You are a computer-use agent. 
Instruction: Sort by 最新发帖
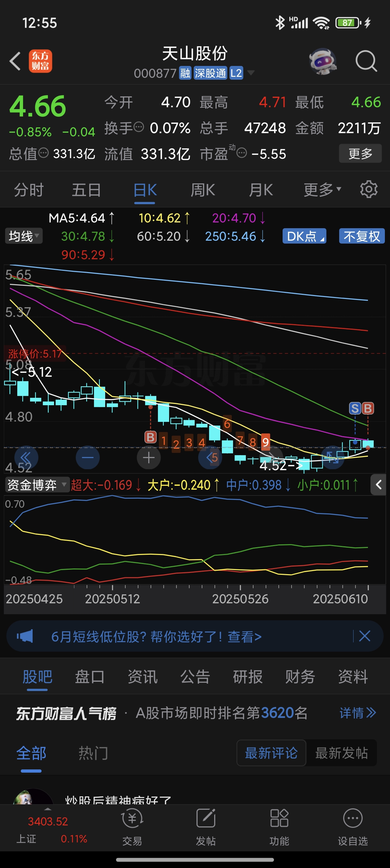coord(341,753)
